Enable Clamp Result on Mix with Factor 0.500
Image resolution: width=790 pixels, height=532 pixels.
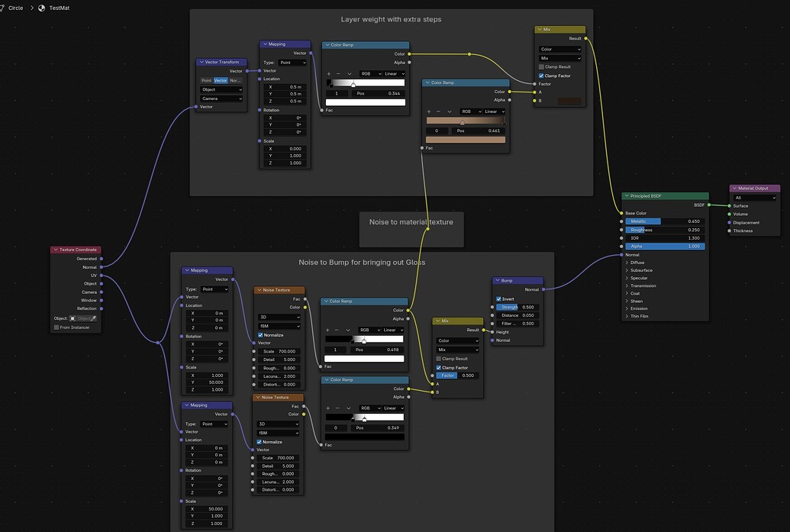pos(438,359)
